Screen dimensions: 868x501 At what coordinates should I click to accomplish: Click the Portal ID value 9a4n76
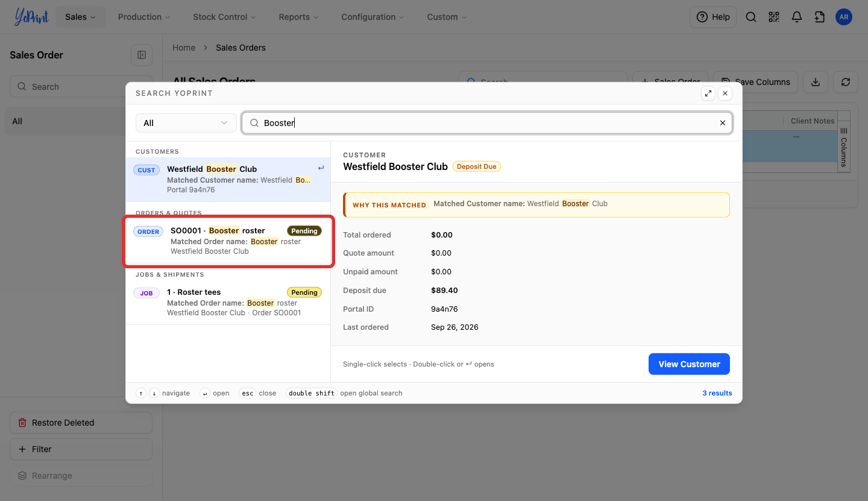click(x=445, y=309)
